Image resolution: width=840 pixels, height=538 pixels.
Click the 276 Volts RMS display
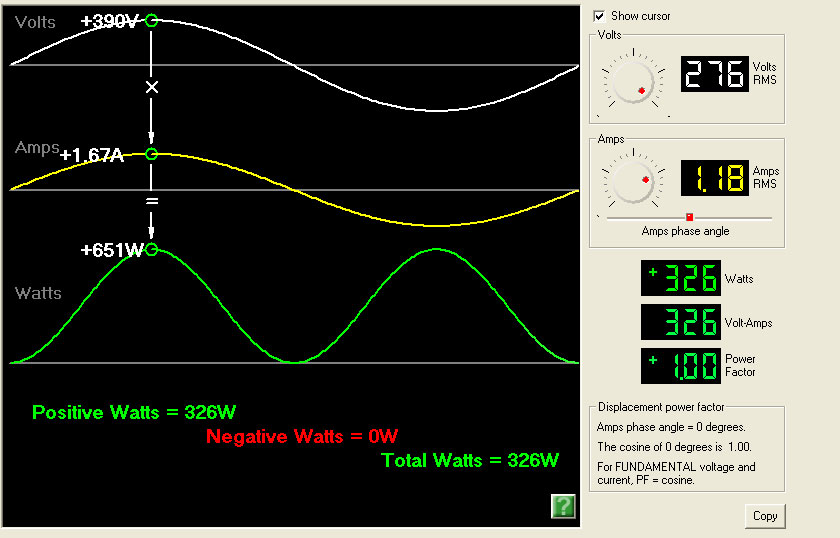point(715,74)
